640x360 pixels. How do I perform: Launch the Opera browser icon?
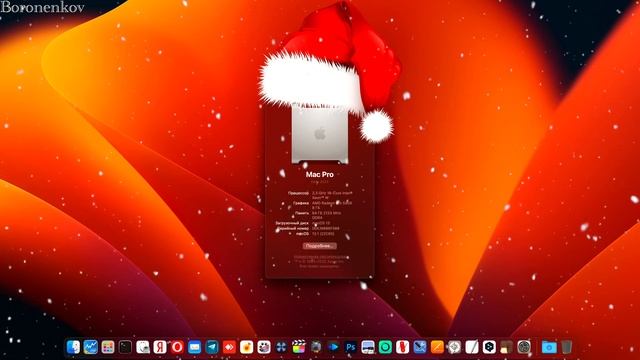(x=177, y=347)
